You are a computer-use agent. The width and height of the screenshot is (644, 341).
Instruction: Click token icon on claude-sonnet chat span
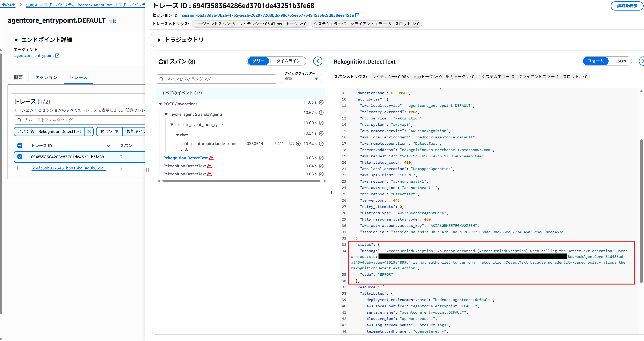(x=298, y=144)
